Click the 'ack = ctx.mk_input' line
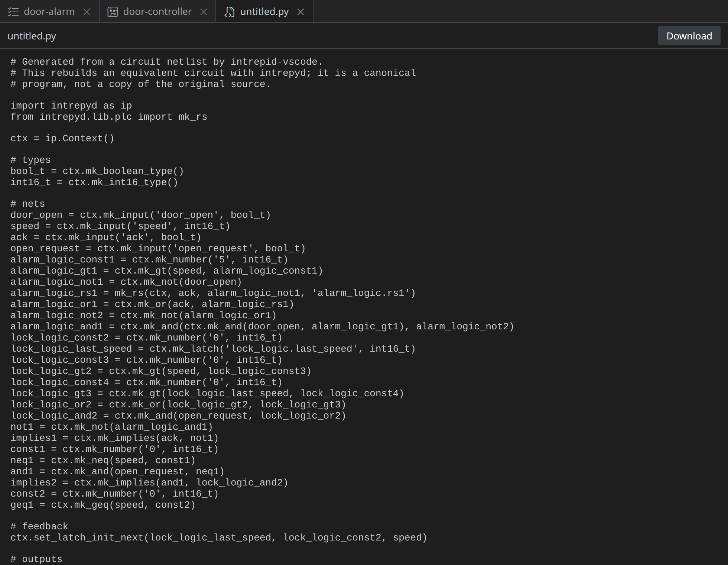This screenshot has height=565, width=728. 106,237
